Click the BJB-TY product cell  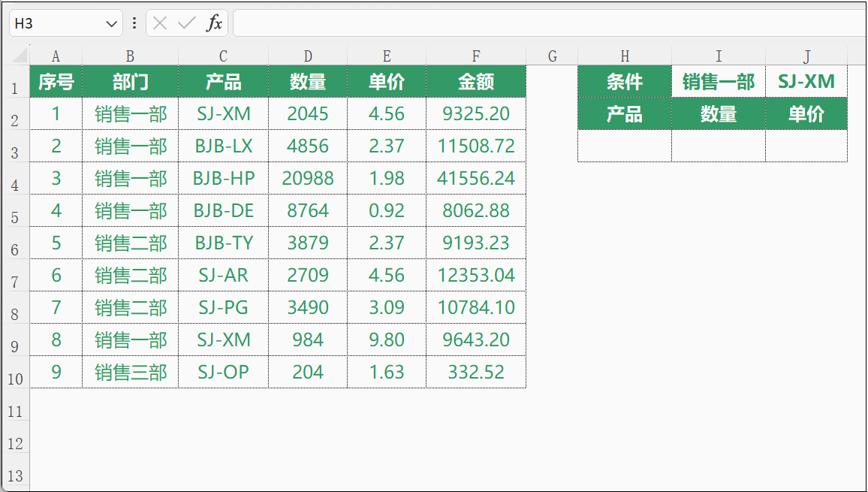pyautogui.click(x=223, y=243)
